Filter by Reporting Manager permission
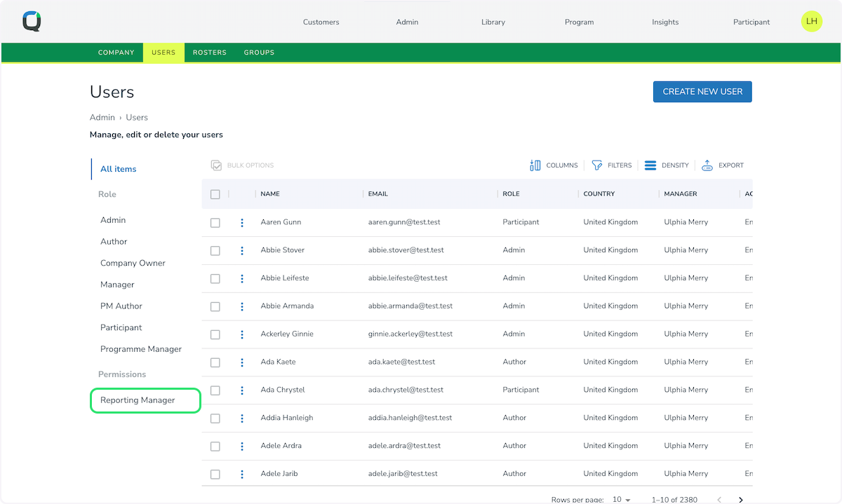Image resolution: width=842 pixels, height=504 pixels. [145, 400]
